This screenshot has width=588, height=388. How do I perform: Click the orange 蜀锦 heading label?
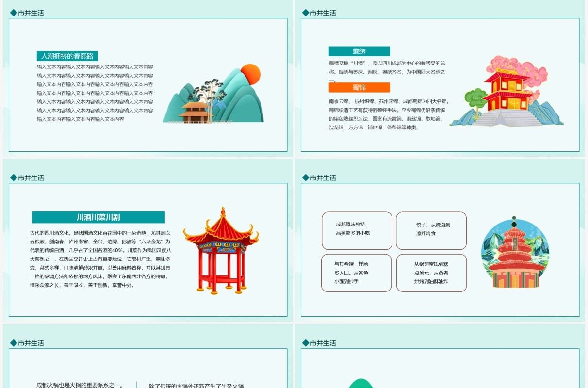(x=359, y=87)
